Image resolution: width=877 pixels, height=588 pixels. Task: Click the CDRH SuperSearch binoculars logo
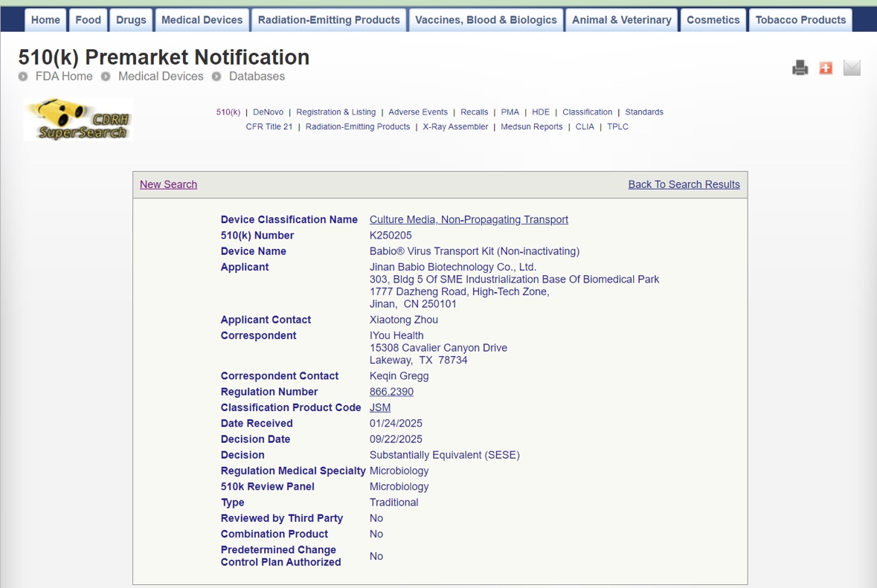(x=78, y=120)
